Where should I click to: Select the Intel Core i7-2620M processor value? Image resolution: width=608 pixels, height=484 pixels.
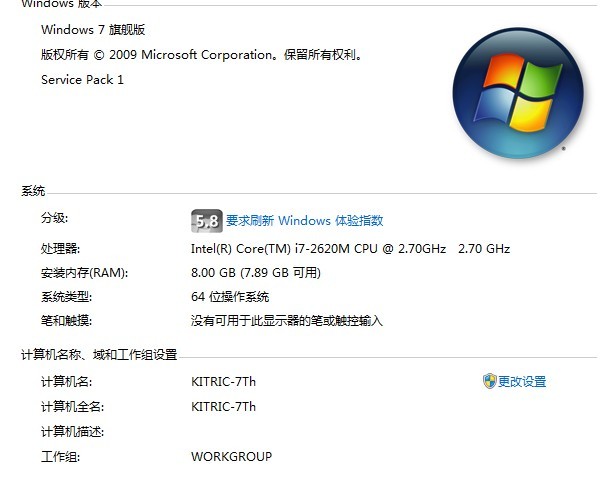(350, 249)
